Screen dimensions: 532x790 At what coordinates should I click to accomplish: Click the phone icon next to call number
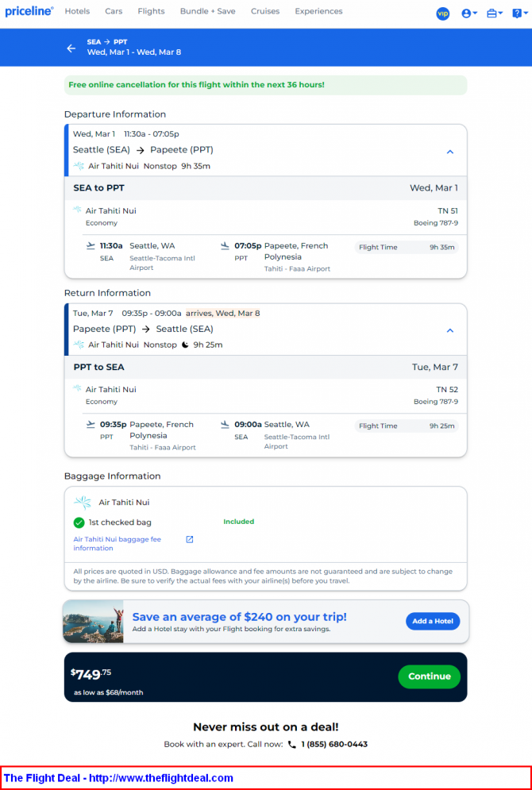coord(291,745)
